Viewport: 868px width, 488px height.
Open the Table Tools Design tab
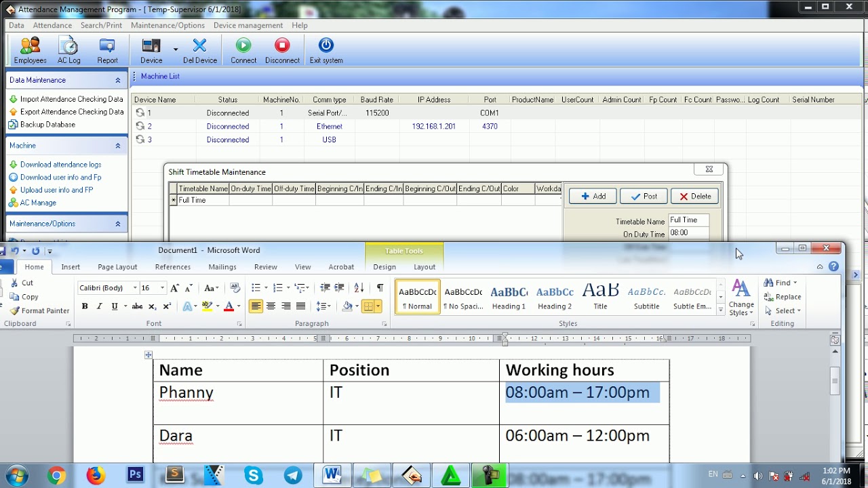(384, 267)
